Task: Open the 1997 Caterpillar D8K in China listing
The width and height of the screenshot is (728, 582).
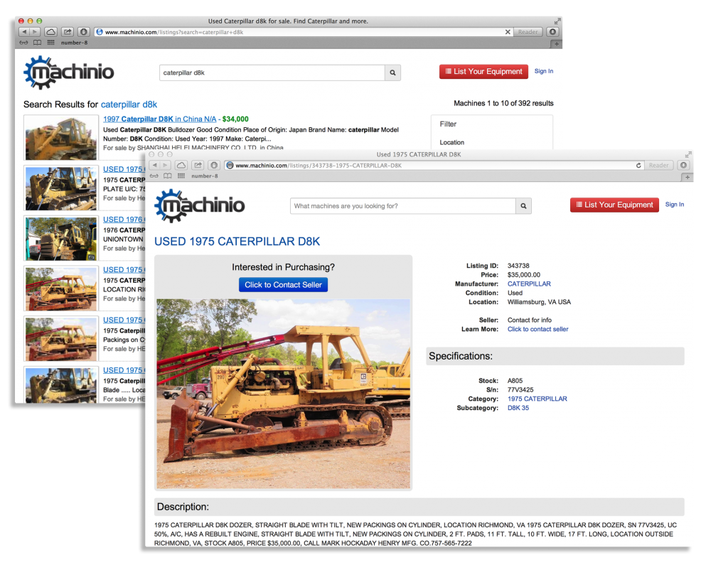Action: point(160,119)
